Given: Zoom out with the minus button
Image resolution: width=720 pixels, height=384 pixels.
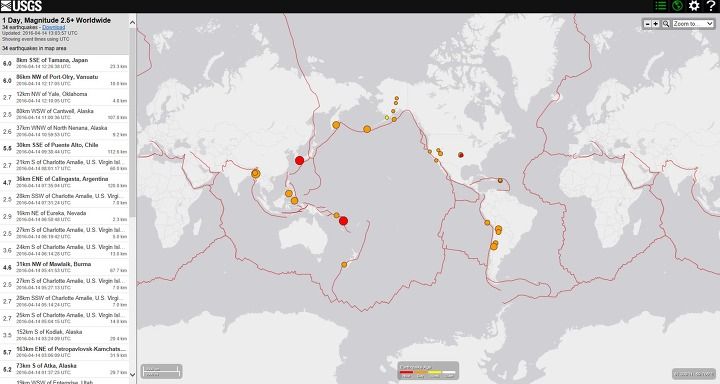Looking at the screenshot, I should coord(647,24).
